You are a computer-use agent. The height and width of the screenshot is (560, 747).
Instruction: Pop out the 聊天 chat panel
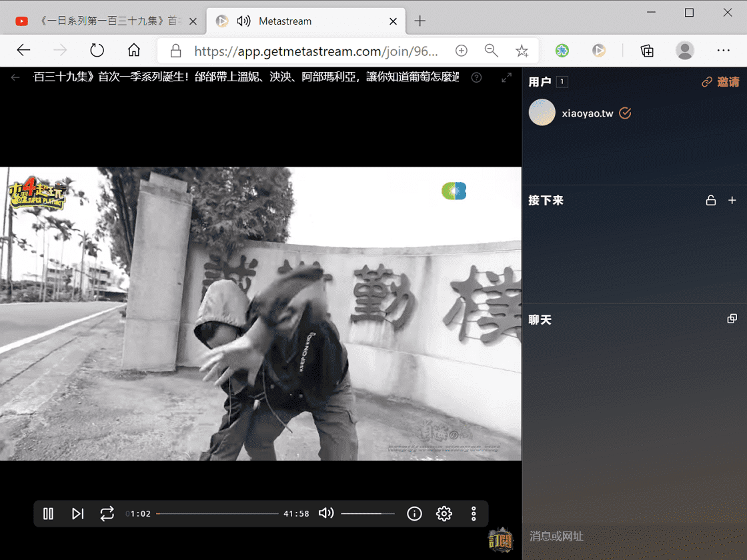point(732,319)
